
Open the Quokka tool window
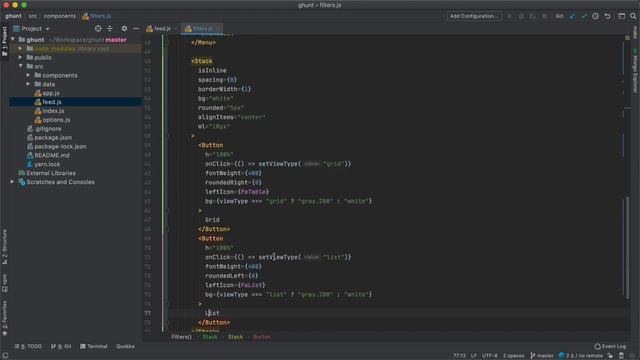coord(125,347)
